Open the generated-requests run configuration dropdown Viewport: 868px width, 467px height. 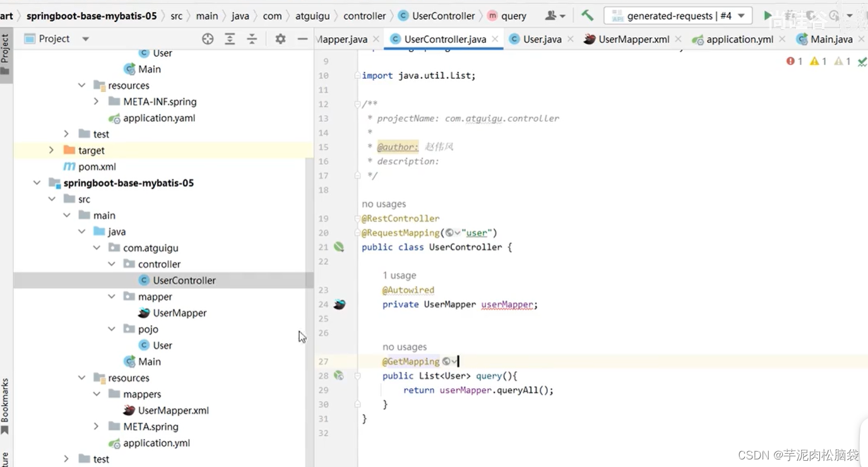click(x=677, y=16)
